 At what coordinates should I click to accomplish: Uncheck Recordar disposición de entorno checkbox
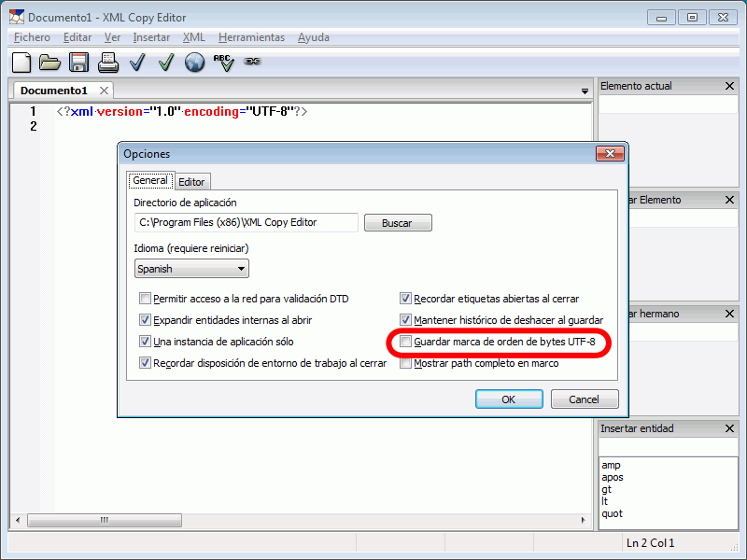pyautogui.click(x=145, y=363)
